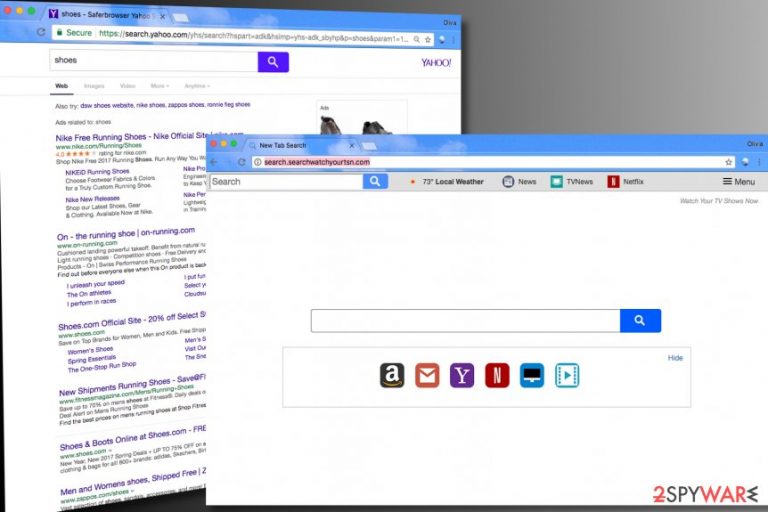Image resolution: width=768 pixels, height=512 pixels.
Task: Open the hamburger Menu in toolbar
Action: click(x=739, y=182)
